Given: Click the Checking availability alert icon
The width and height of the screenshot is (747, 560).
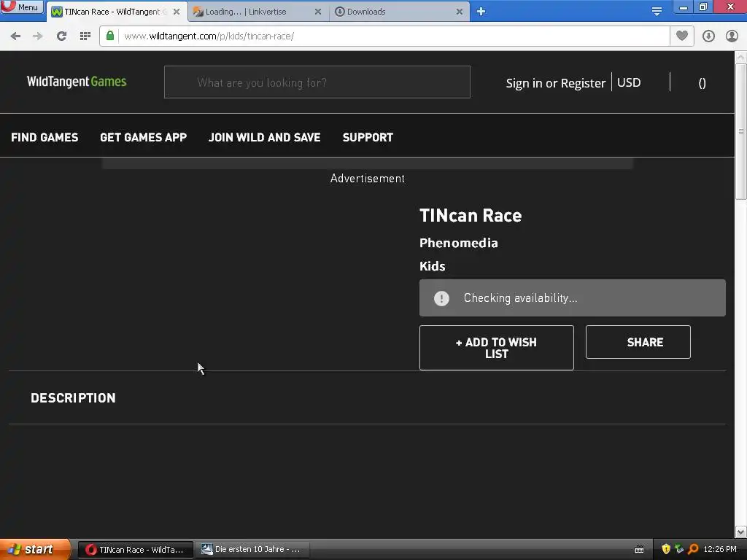Looking at the screenshot, I should (441, 298).
